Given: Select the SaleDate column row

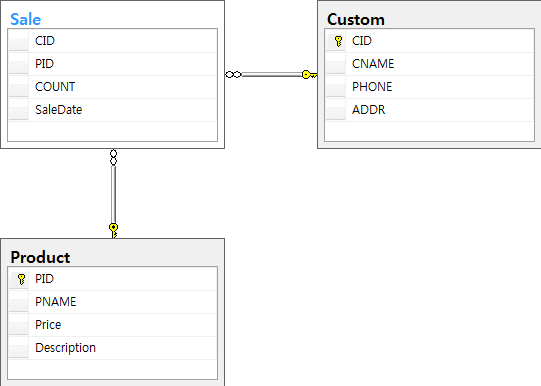Looking at the screenshot, I should pos(112,110).
